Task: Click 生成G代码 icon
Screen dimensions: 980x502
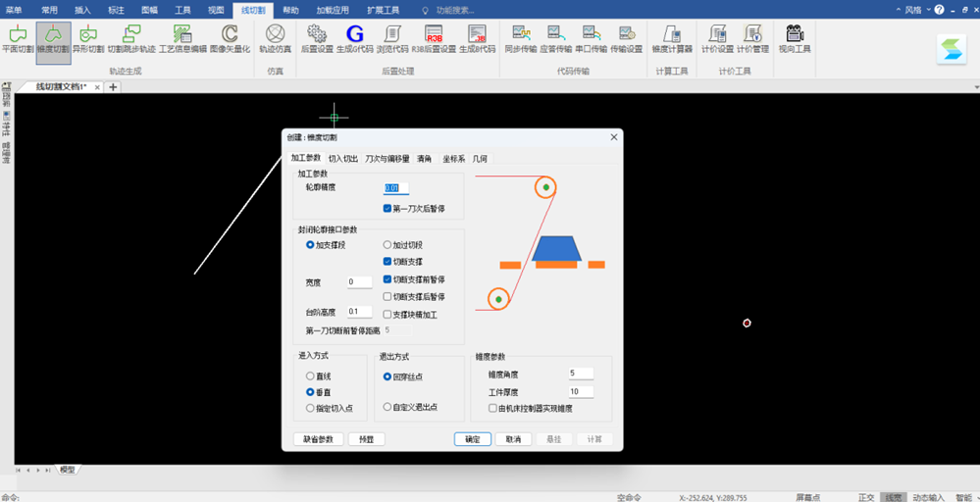Action: [x=354, y=38]
